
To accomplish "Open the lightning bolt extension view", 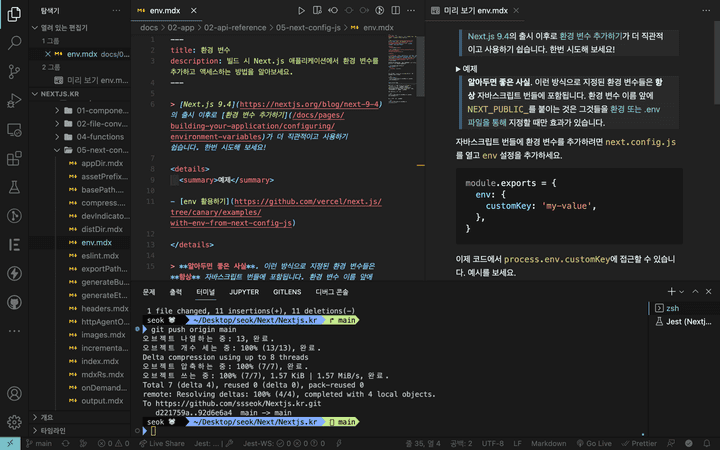I will click(14, 273).
